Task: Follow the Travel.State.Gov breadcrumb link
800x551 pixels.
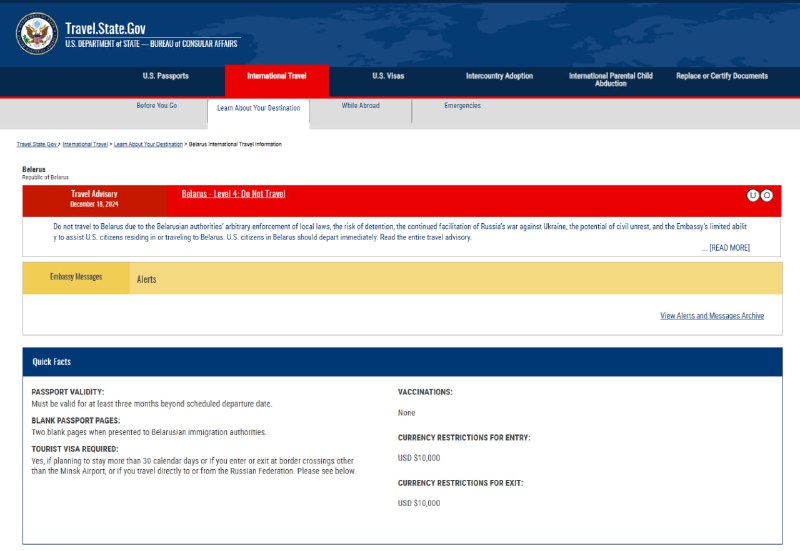Action: (x=37, y=144)
